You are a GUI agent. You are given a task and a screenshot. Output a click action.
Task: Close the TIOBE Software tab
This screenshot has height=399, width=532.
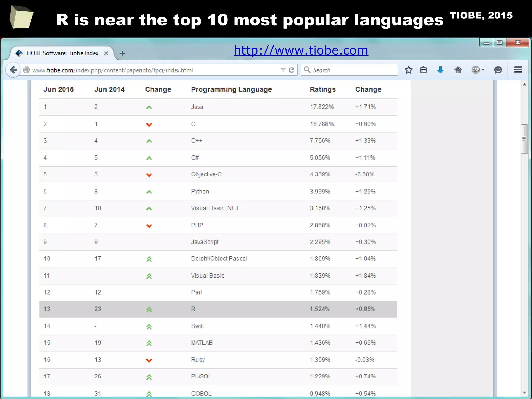[106, 53]
